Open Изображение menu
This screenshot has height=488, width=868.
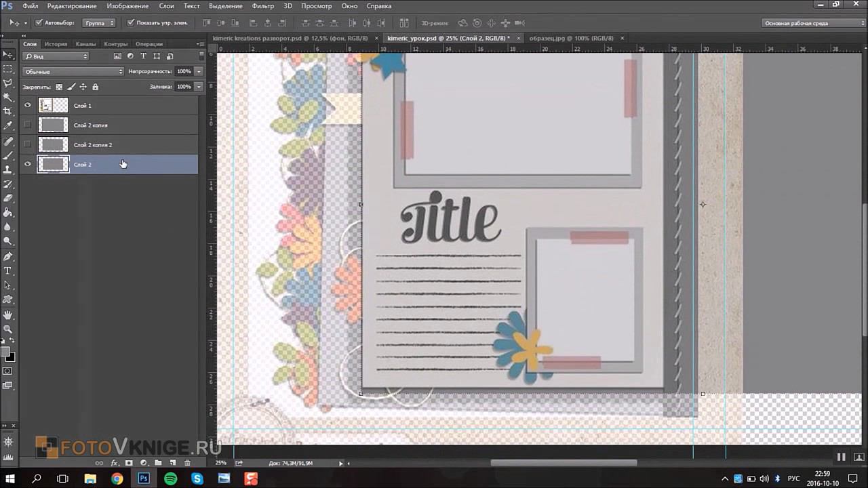tap(127, 6)
